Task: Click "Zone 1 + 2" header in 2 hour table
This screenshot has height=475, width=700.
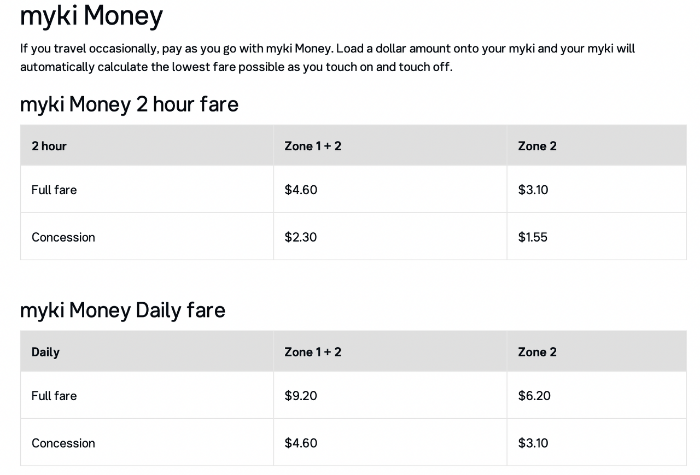Action: tap(313, 146)
